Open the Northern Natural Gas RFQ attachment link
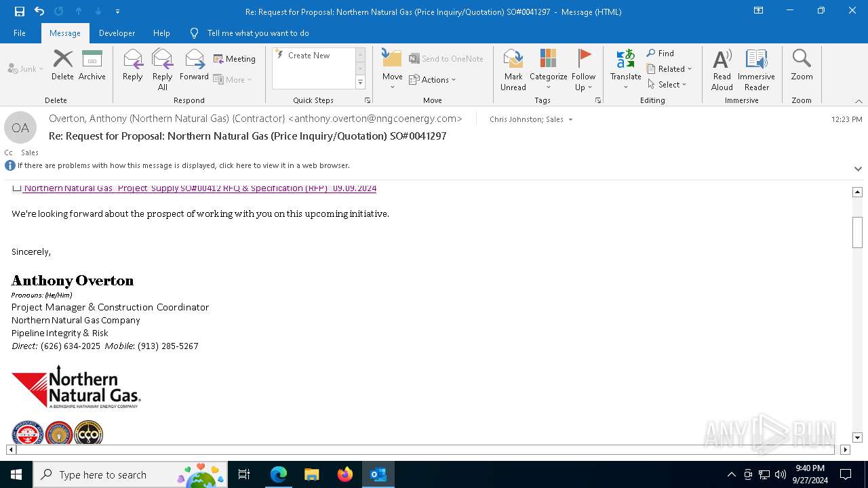Viewport: 868px width, 488px height. click(x=200, y=188)
